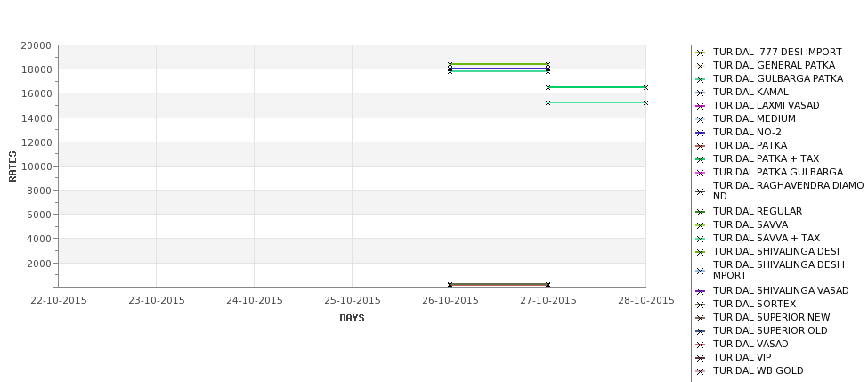Click the TUR DAL RAGHAVENDRA DIAMOND legend marker
Viewport: 868px width, 382px height.
click(x=700, y=191)
